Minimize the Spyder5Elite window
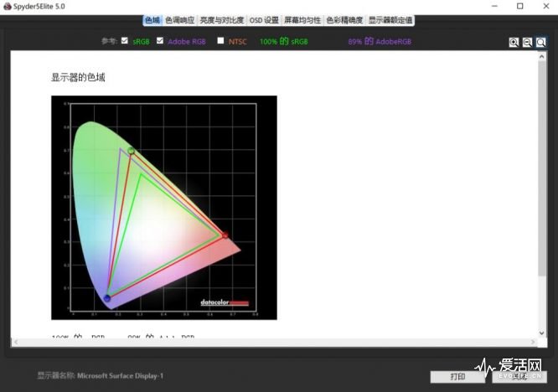The height and width of the screenshot is (392, 558). point(494,6)
